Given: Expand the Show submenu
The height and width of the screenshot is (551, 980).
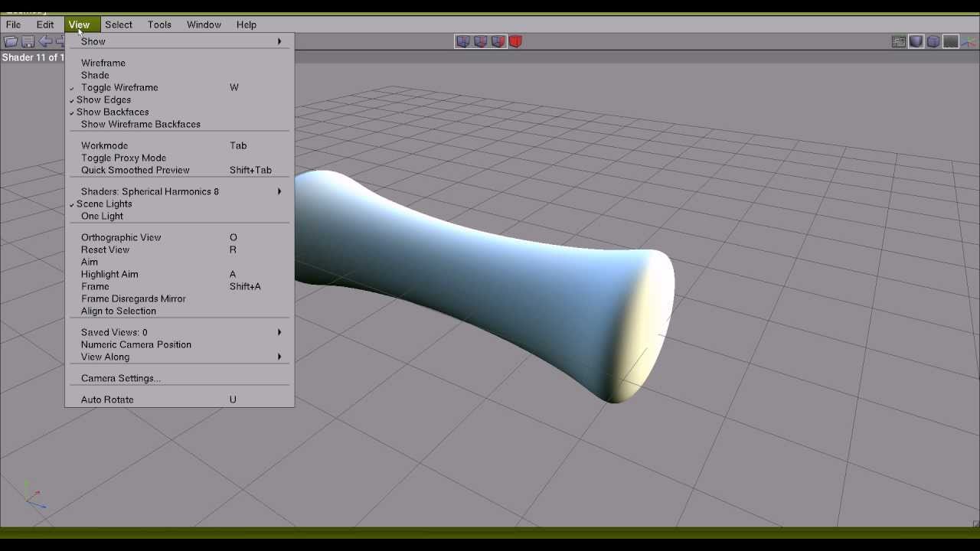Looking at the screenshot, I should pyautogui.click(x=179, y=41).
